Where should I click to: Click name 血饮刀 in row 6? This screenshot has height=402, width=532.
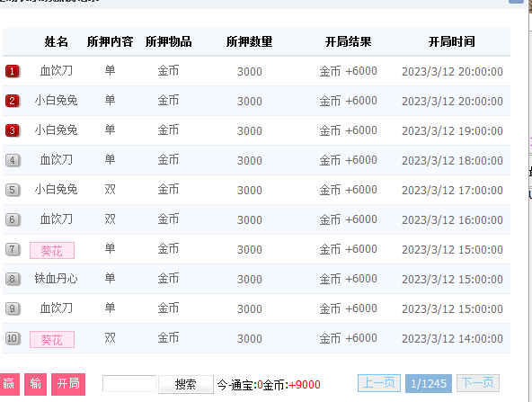[57, 219]
